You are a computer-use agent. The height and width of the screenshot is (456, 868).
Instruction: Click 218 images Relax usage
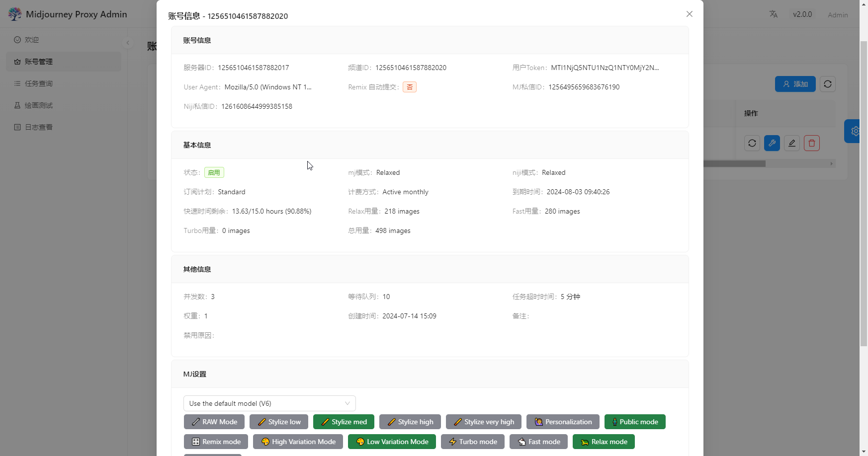point(402,211)
